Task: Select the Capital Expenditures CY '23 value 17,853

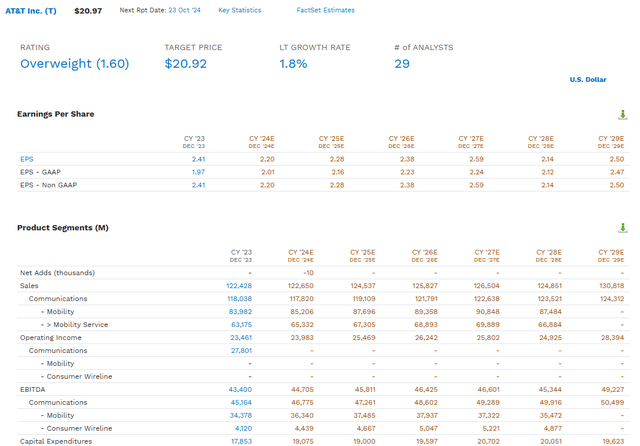Action: pyautogui.click(x=242, y=442)
